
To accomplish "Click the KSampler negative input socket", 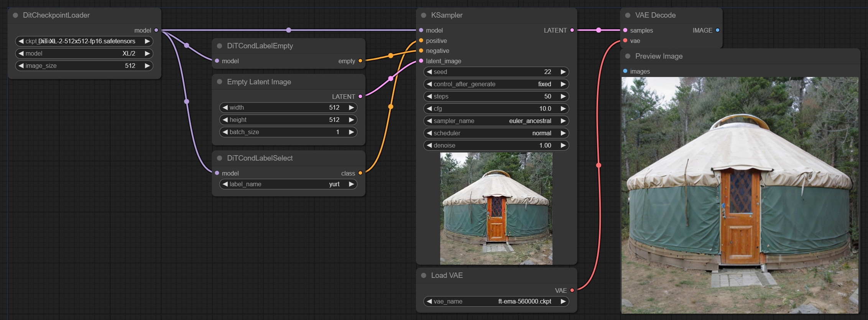I will [421, 51].
